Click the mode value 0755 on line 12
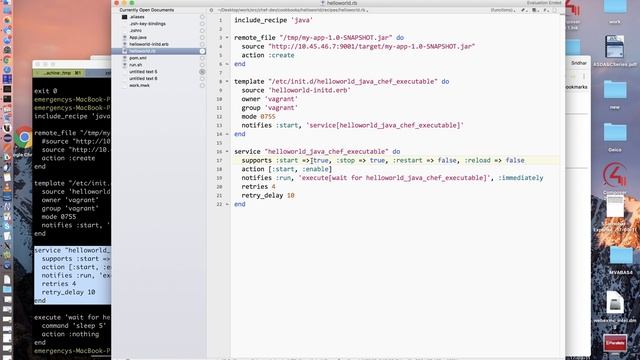The width and height of the screenshot is (640, 360). (268, 116)
